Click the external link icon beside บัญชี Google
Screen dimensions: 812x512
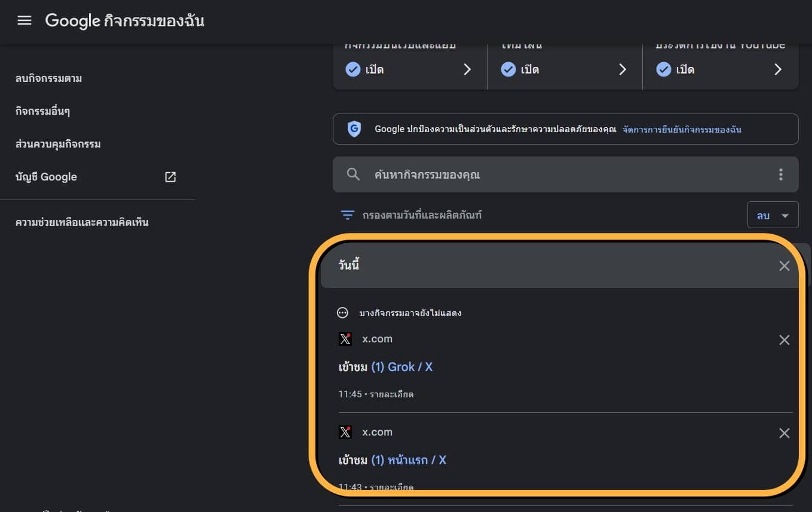(x=170, y=177)
